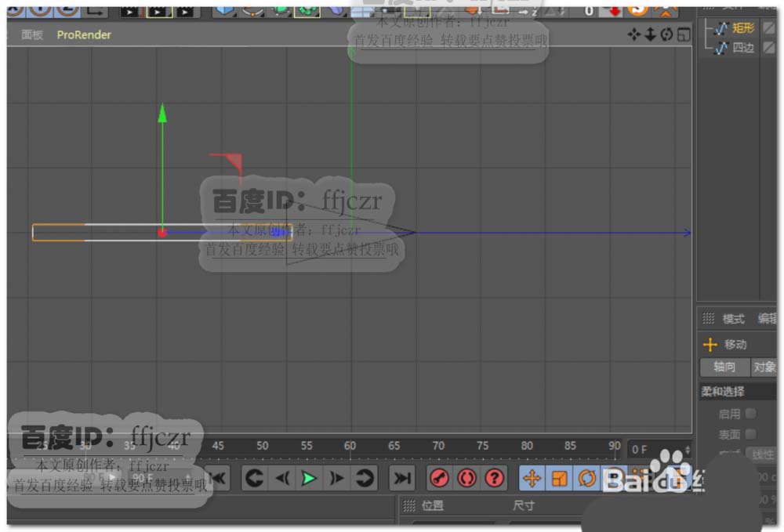Toggle the coordinate system icon
The width and height of the screenshot is (784, 532).
click(x=95, y=11)
